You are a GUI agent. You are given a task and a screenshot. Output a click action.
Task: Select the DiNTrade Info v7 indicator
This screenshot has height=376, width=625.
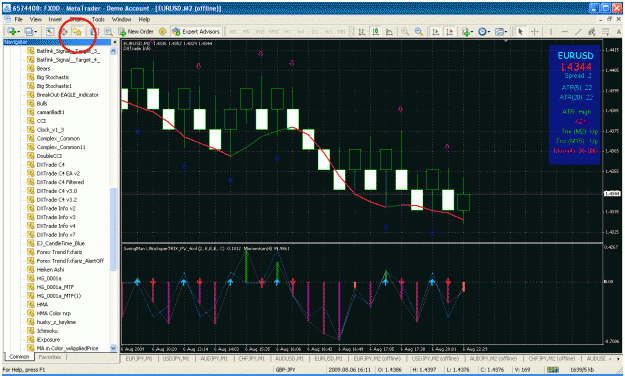[56, 234]
